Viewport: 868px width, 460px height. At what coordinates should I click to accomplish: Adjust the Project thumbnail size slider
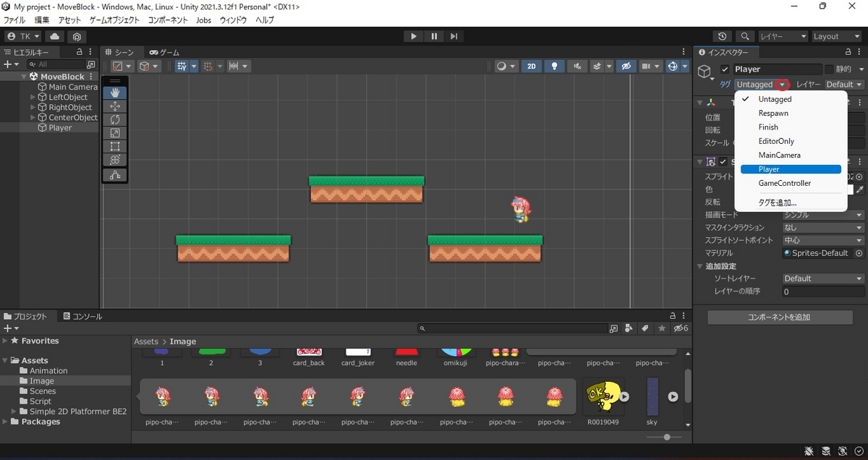pyautogui.click(x=667, y=437)
